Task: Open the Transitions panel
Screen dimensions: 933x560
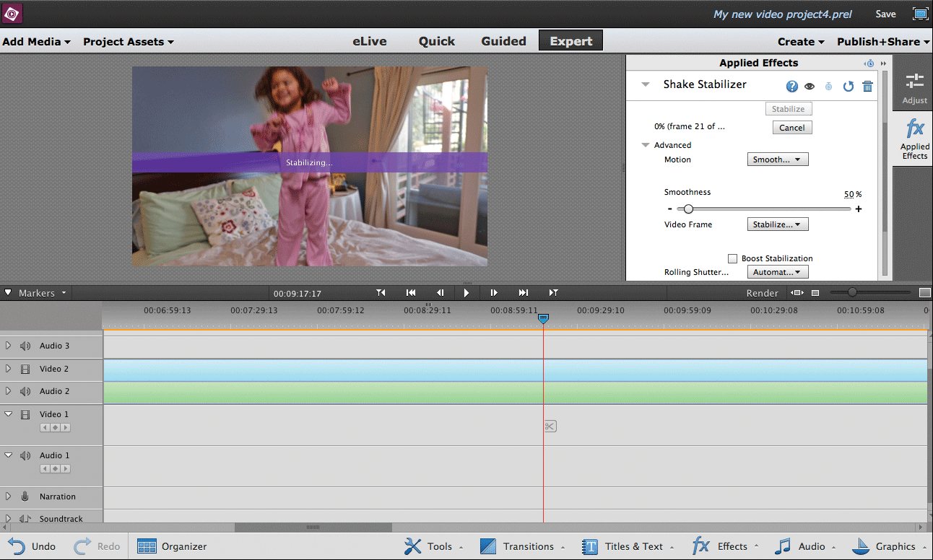Action: pyautogui.click(x=521, y=546)
